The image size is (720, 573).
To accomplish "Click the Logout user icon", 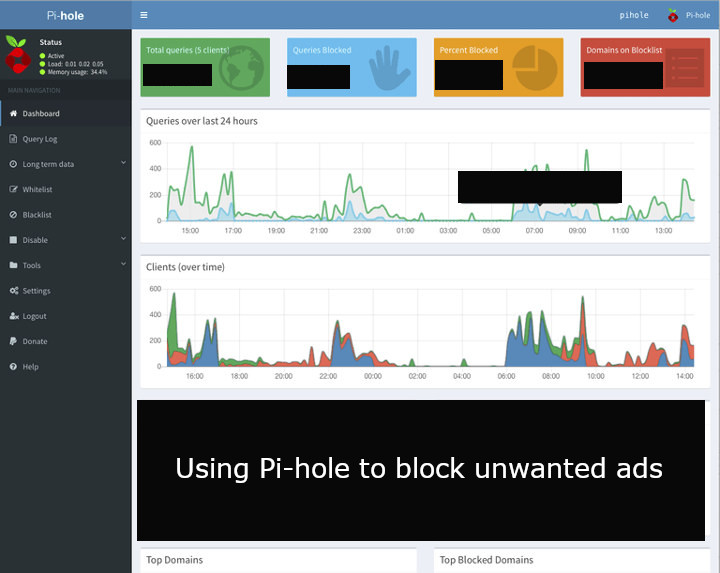I will coord(14,316).
